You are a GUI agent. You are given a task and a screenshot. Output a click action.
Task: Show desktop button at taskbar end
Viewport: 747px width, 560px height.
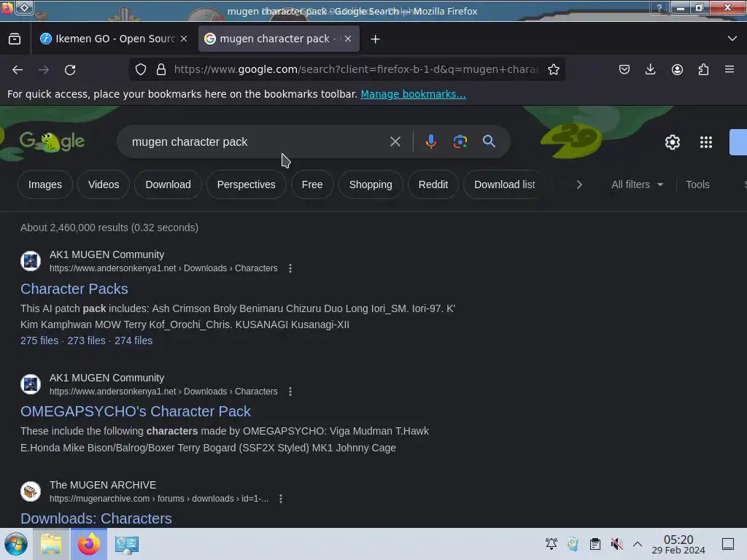click(x=728, y=544)
